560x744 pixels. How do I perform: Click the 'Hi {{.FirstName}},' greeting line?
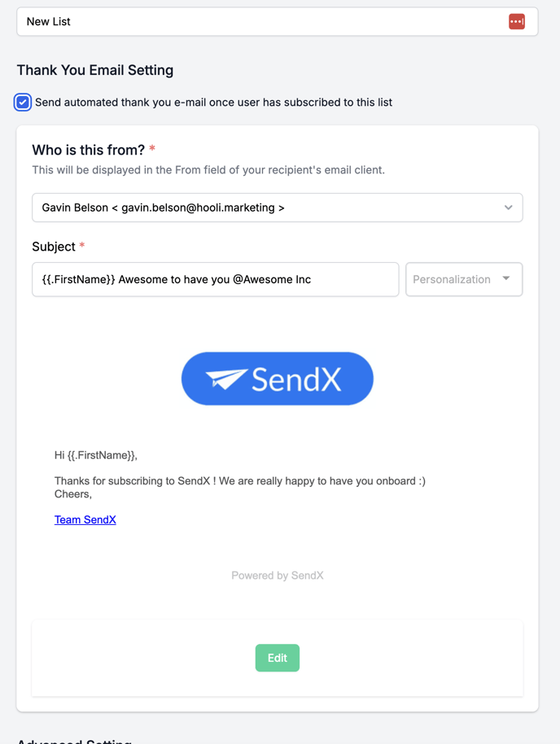pyautogui.click(x=96, y=456)
